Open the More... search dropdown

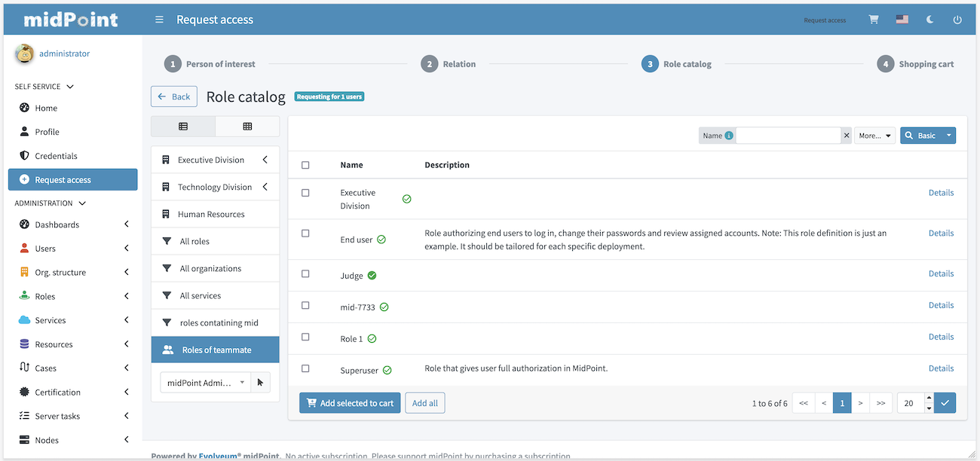(874, 136)
